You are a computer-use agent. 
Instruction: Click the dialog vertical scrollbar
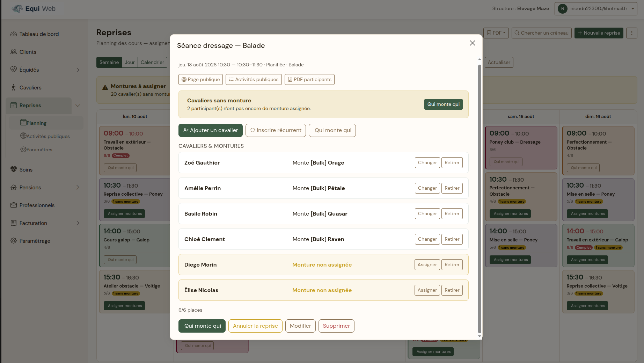coord(480,198)
